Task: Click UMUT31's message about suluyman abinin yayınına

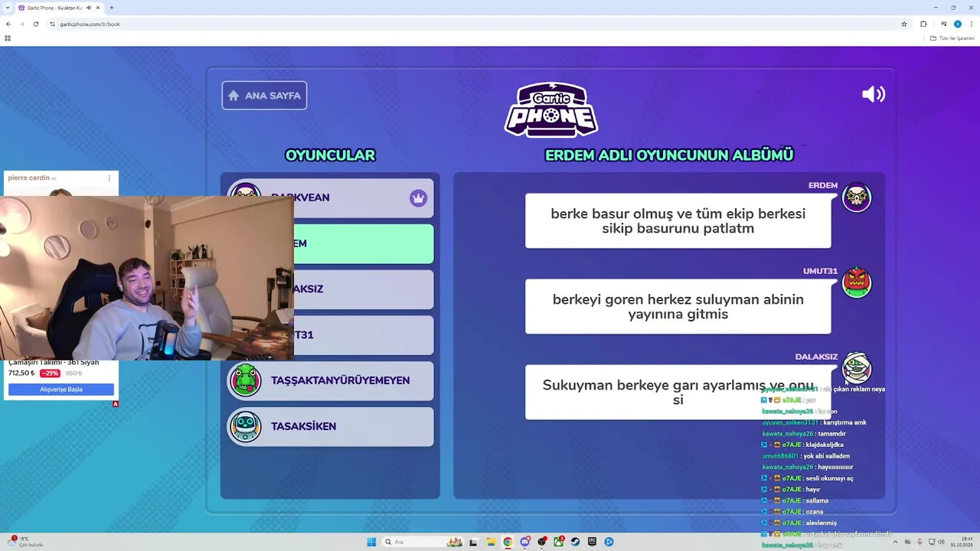Action: (678, 307)
